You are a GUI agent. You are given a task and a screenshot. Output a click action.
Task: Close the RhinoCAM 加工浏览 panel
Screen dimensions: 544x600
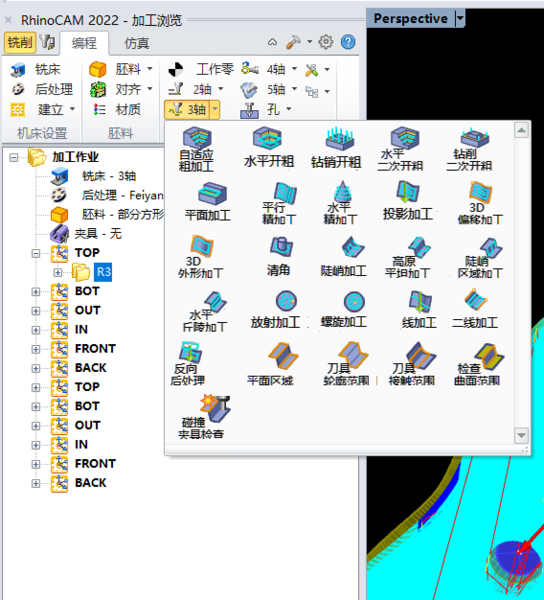[x=8, y=20]
